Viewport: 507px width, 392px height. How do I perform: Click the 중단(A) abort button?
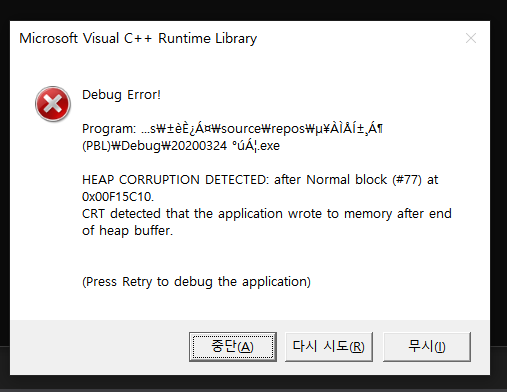click(x=233, y=346)
